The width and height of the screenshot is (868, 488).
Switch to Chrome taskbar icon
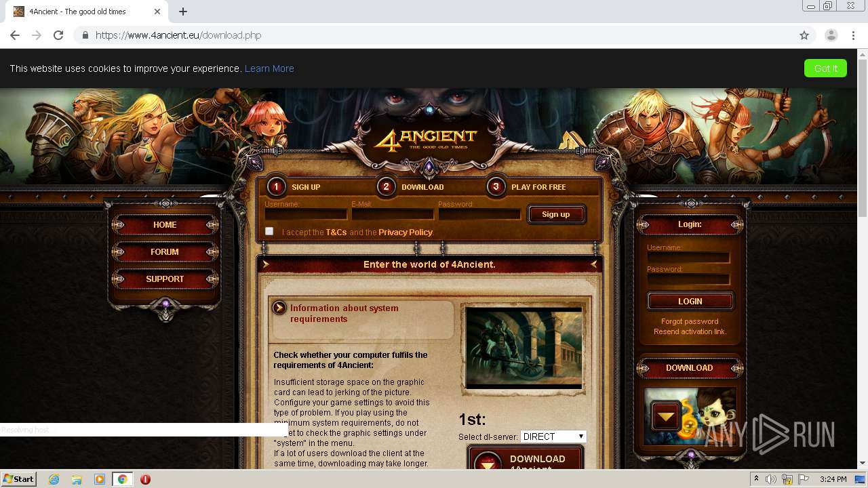(x=123, y=479)
